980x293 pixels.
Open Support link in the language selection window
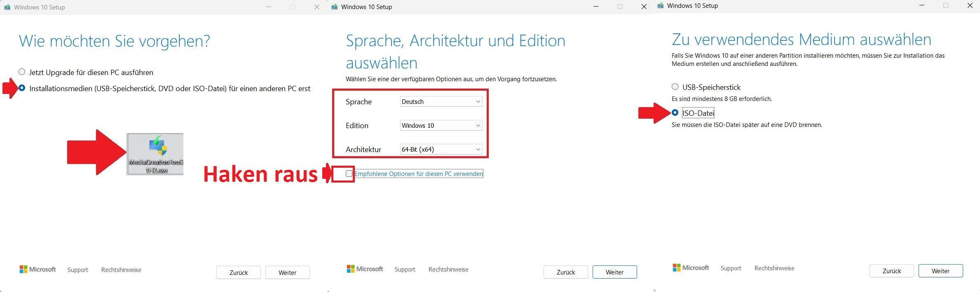pyautogui.click(x=405, y=270)
